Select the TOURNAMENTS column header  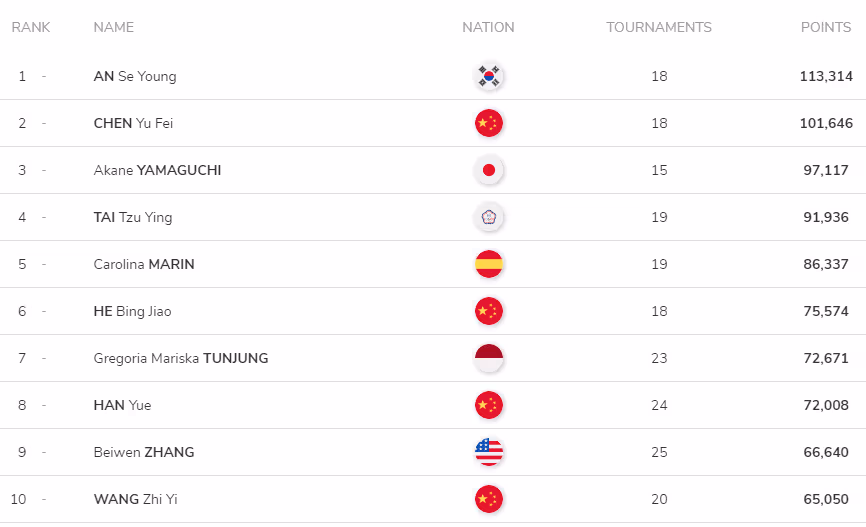pyautogui.click(x=659, y=27)
